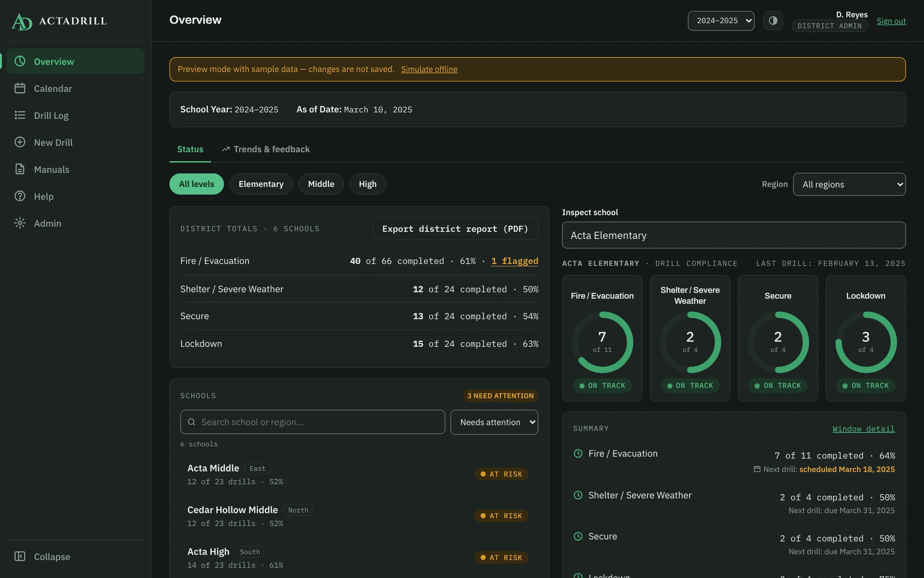924x578 pixels.
Task: Switch to the Status tab
Action: (190, 149)
